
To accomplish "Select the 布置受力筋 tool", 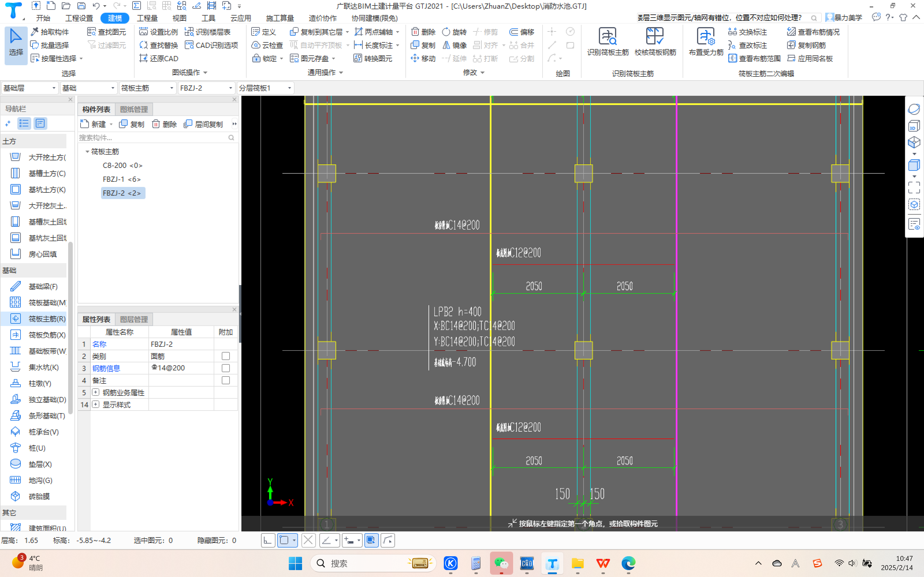I will [706, 37].
